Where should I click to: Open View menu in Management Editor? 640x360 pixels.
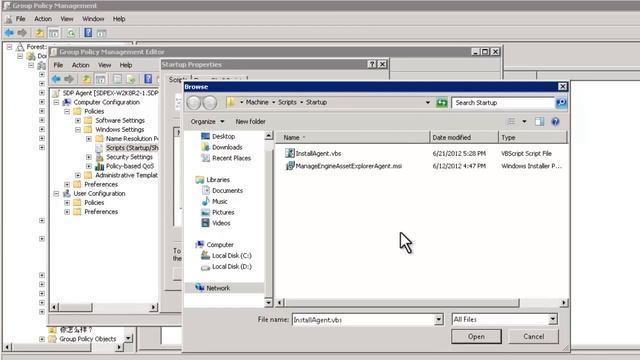(104, 65)
